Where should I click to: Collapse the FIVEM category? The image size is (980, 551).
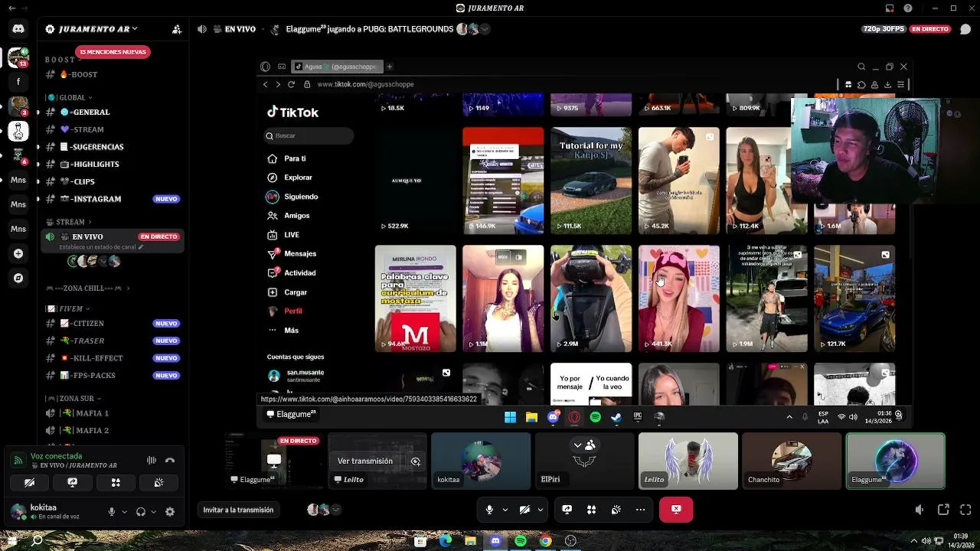[69, 308]
